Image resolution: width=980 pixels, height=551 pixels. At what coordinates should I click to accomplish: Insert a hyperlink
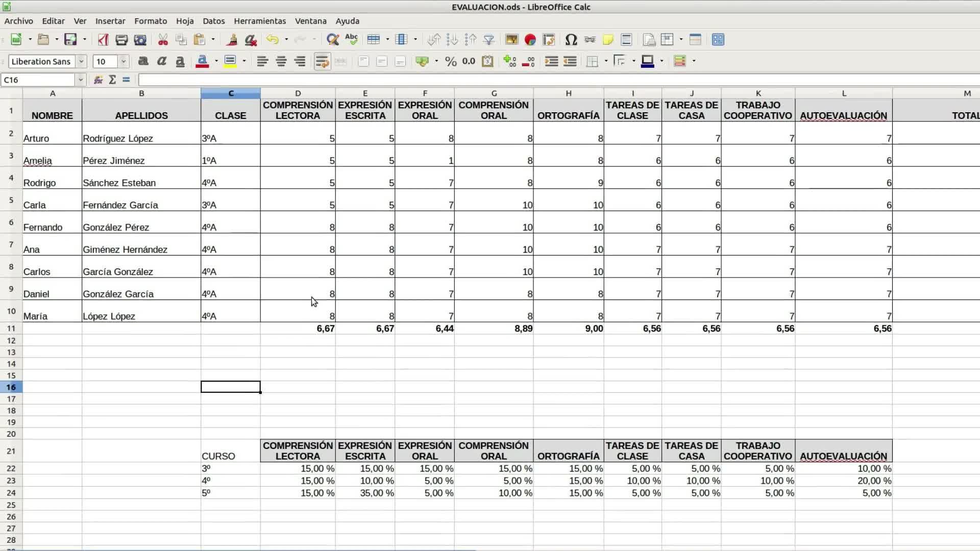click(x=590, y=40)
